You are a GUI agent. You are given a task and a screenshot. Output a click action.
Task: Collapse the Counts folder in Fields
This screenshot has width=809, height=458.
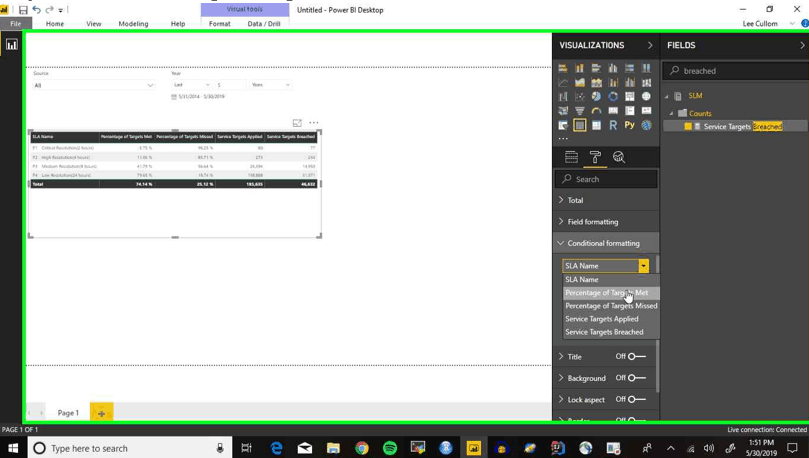pos(671,113)
